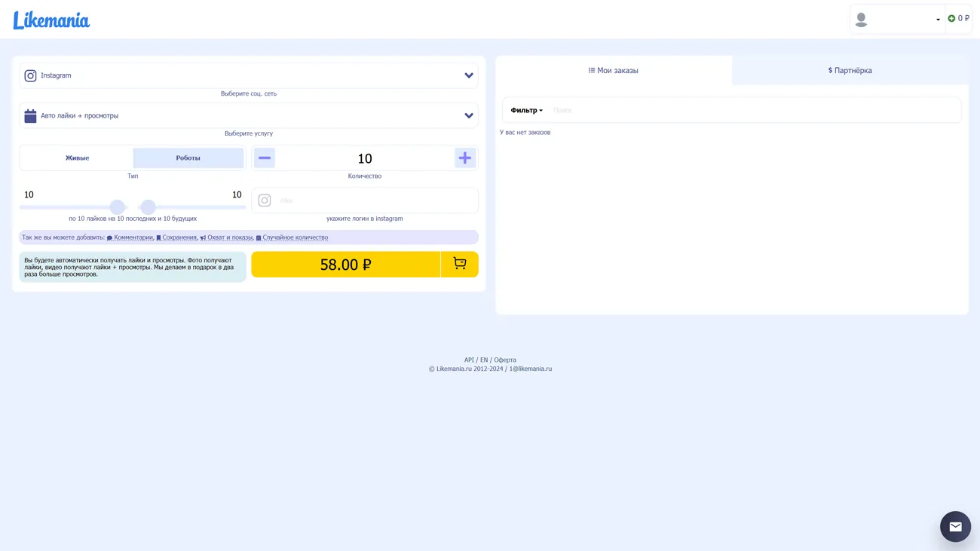The width and height of the screenshot is (980, 551).
Task: Open the Оферта link in footer
Action: coord(505,360)
